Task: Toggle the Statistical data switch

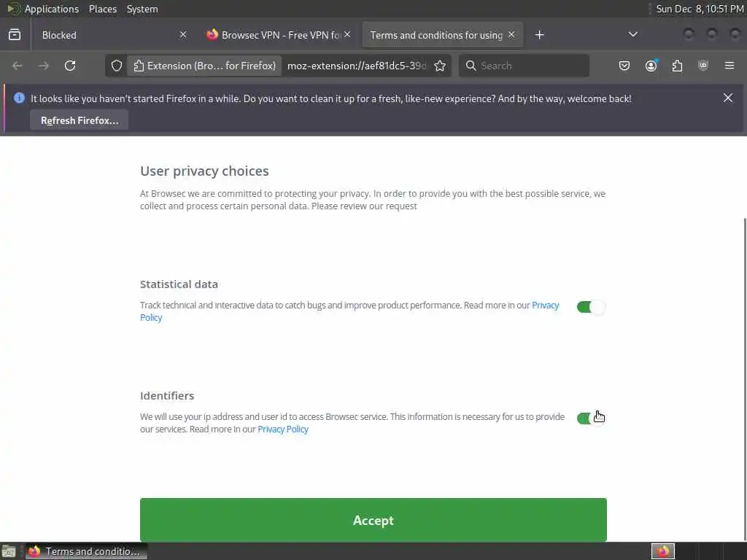Action: [x=591, y=307]
